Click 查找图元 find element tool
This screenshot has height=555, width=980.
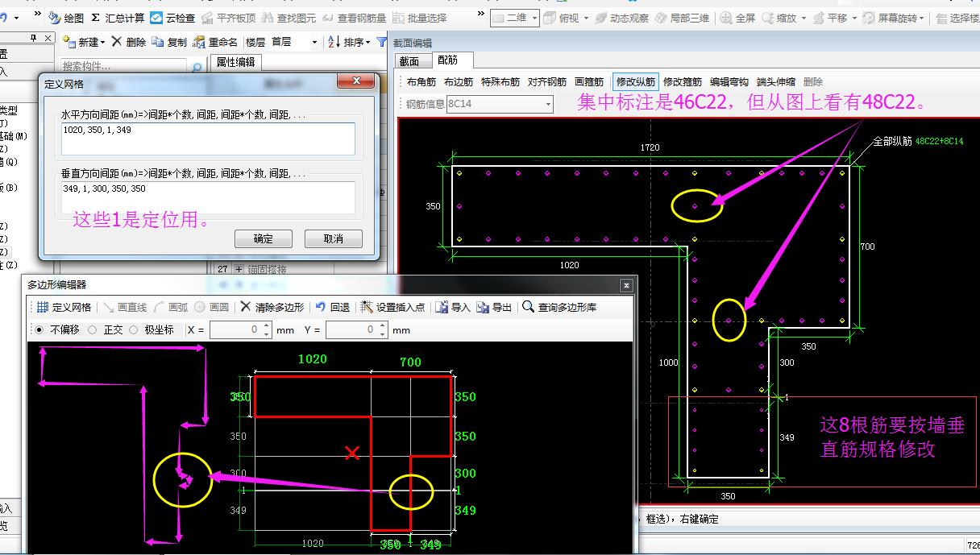tap(289, 18)
